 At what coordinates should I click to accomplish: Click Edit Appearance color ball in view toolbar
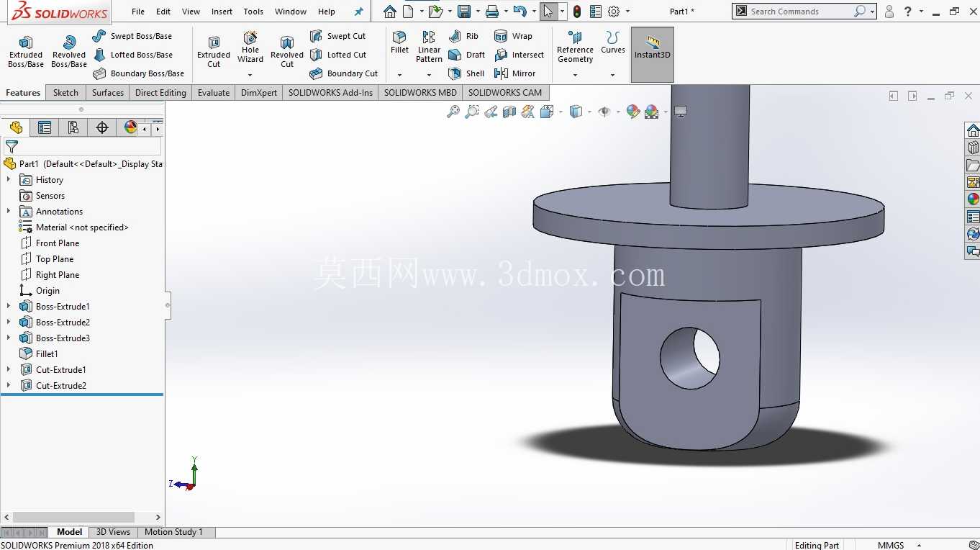(x=633, y=112)
